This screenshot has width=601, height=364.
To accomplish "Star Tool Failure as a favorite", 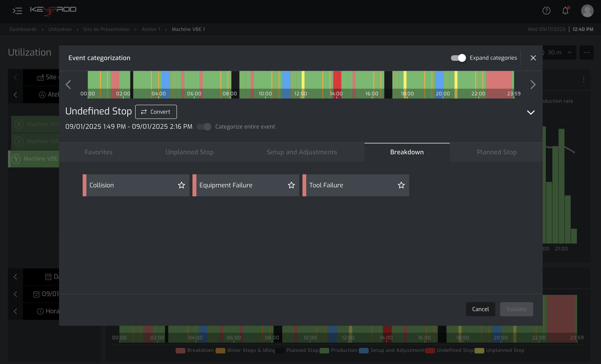I will pos(401,185).
